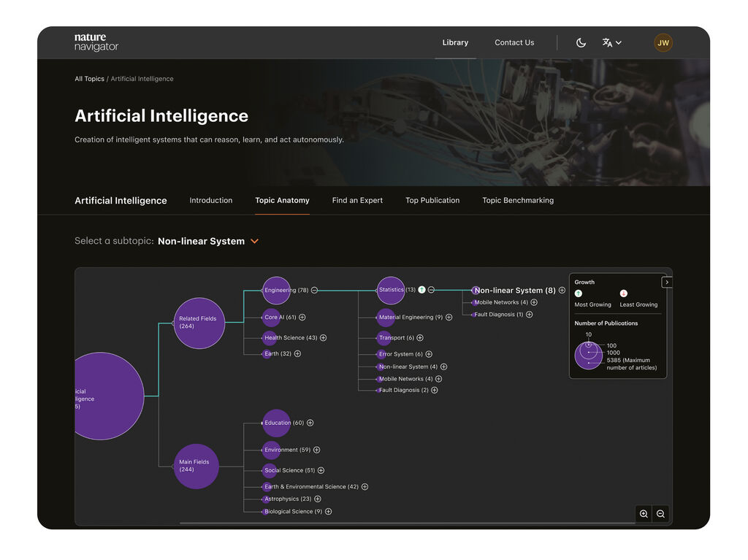Go to the Contact Us page
This screenshot has width=748, height=560.
[x=514, y=42]
